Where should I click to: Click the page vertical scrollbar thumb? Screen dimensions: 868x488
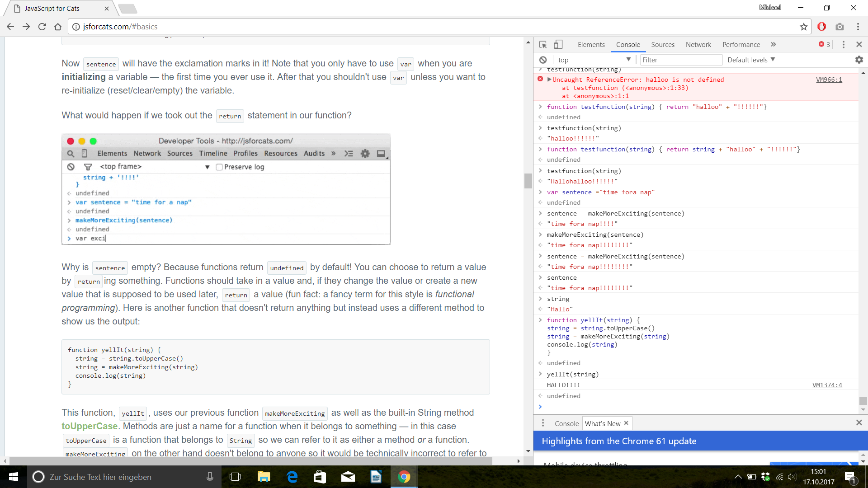(x=528, y=181)
